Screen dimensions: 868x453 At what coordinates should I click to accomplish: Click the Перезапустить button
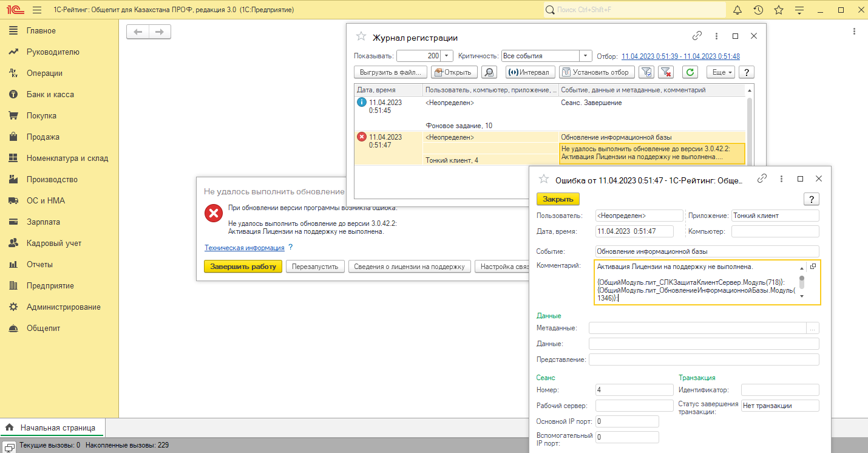coord(315,267)
